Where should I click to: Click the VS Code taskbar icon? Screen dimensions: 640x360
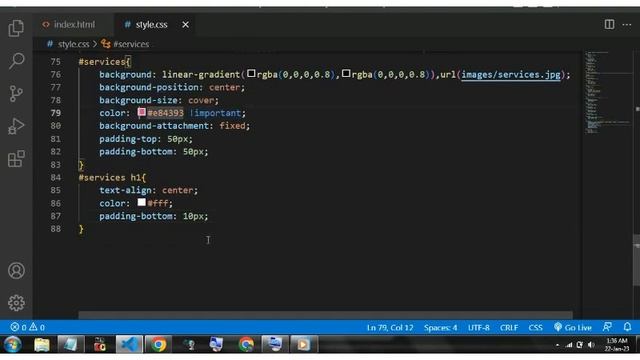point(129,344)
